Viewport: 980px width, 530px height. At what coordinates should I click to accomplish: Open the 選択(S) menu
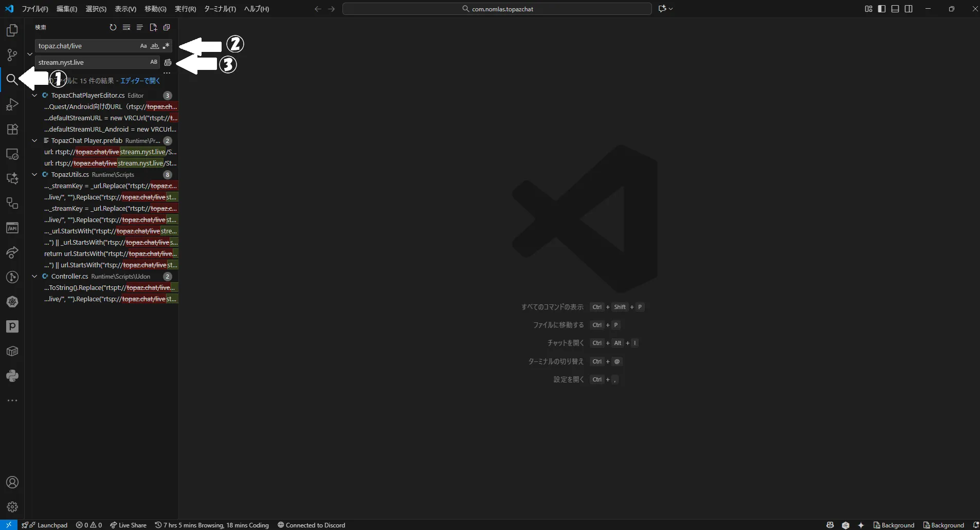pos(96,9)
